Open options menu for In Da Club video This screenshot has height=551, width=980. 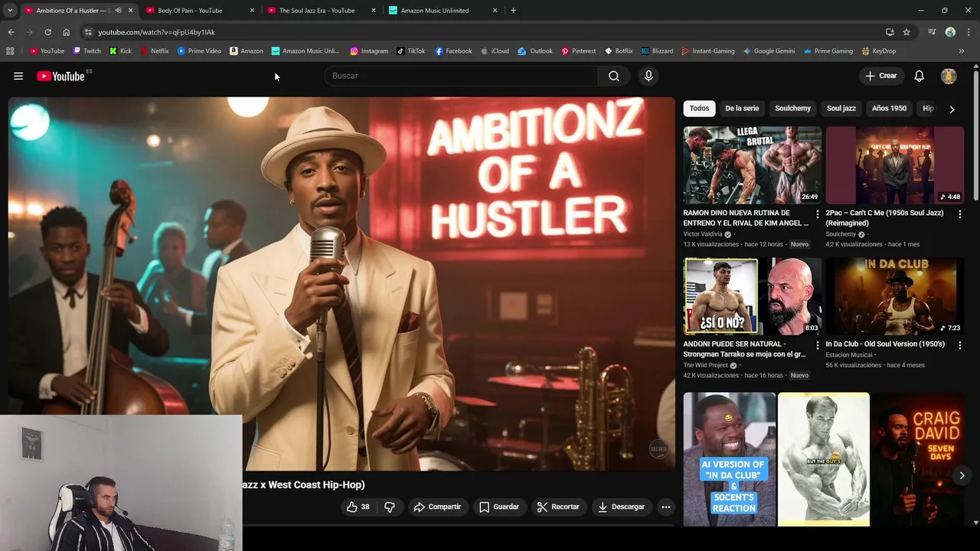coord(959,345)
